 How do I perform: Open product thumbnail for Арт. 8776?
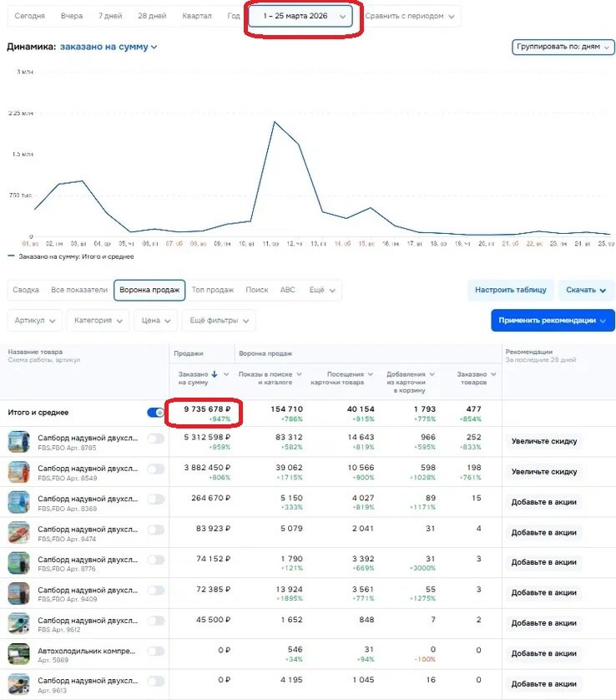click(x=18, y=563)
